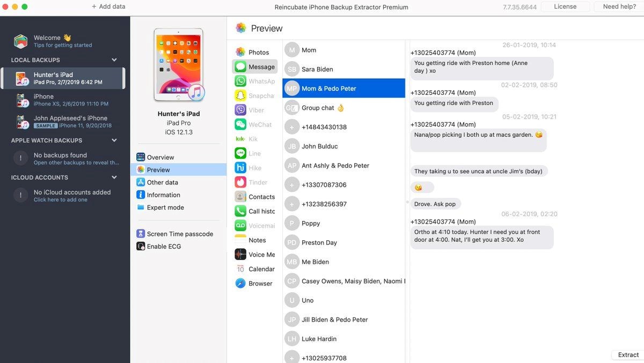Click the Screen Time passcode hourglass icon
This screenshot has width=644, height=363.
[141, 234]
